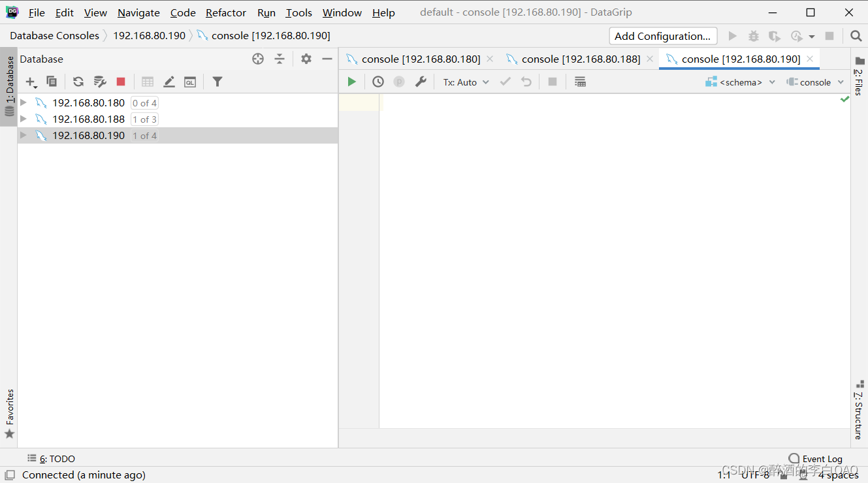This screenshot has width=868, height=483.
Task: Expand the 192.168.80.190 data source
Action: point(23,135)
